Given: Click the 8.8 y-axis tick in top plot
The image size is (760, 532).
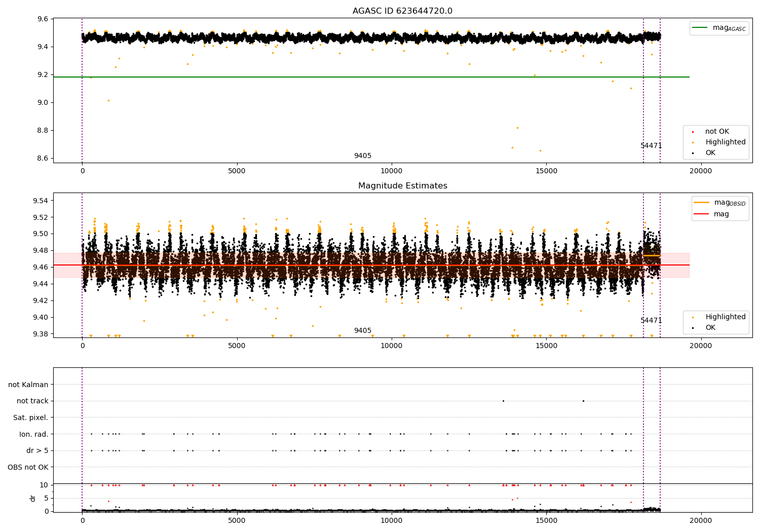Looking at the screenshot, I should tap(43, 131).
